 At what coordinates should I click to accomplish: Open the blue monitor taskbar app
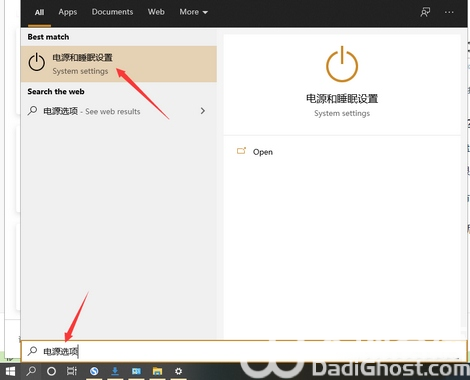[x=136, y=371]
